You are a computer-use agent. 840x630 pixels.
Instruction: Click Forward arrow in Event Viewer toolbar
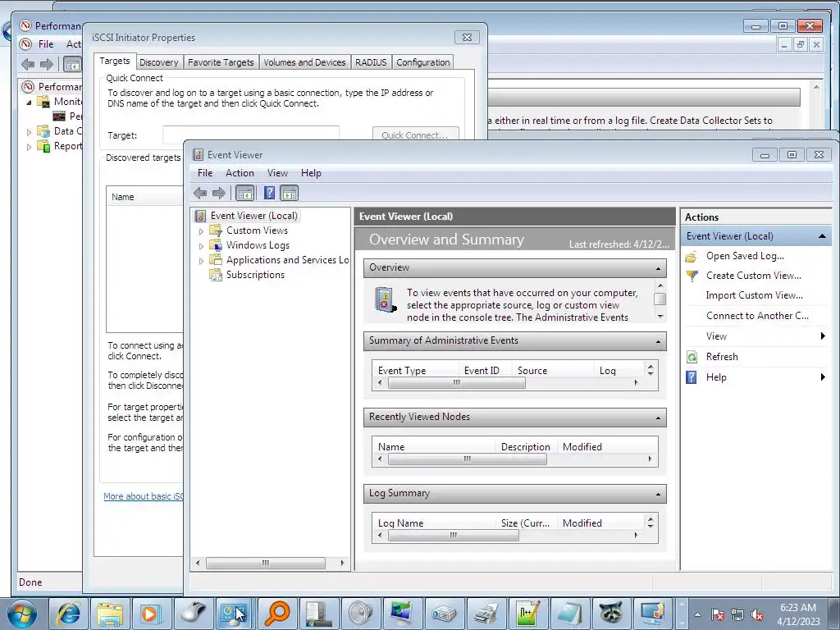(x=218, y=193)
